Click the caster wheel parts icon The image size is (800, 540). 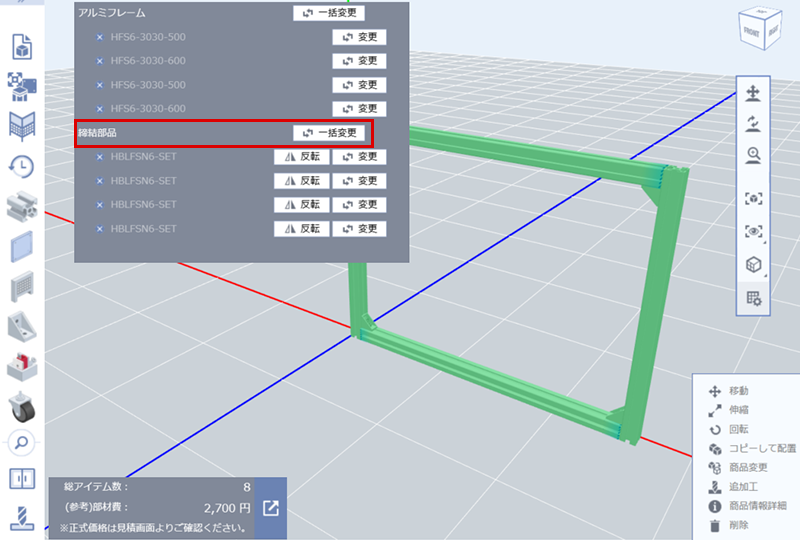(x=22, y=403)
